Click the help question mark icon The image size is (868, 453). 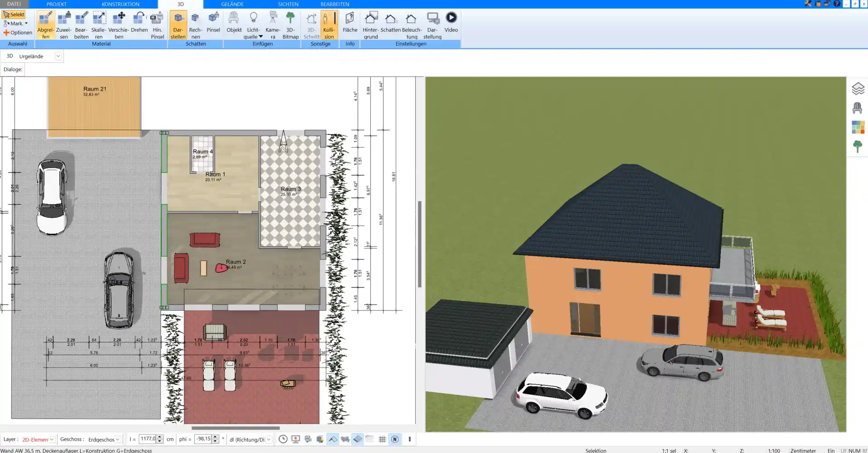837,4
